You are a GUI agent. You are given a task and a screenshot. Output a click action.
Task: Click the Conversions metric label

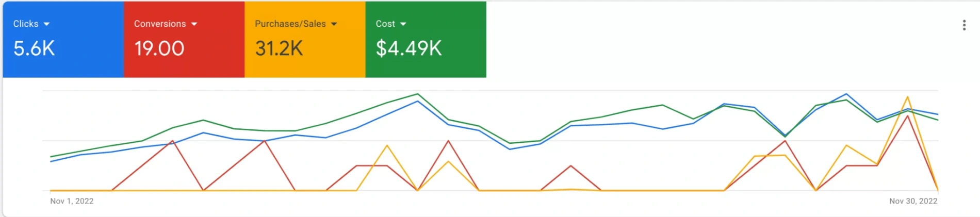coord(160,24)
